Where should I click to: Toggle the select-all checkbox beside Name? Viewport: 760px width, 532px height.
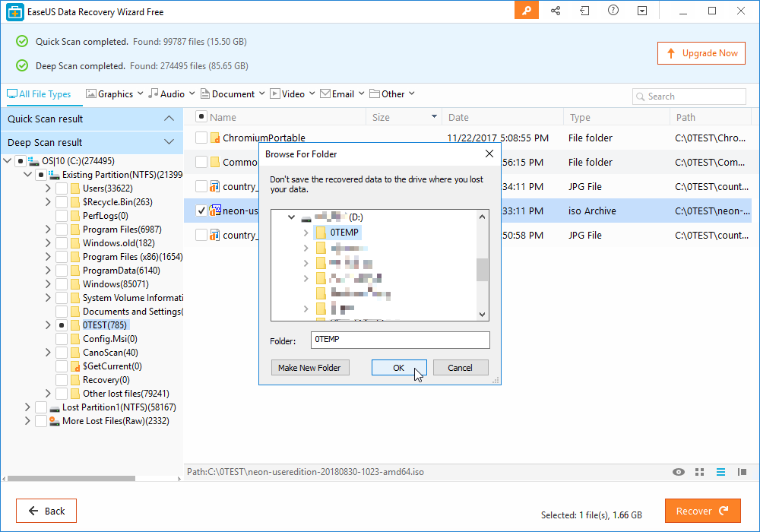pyautogui.click(x=201, y=117)
